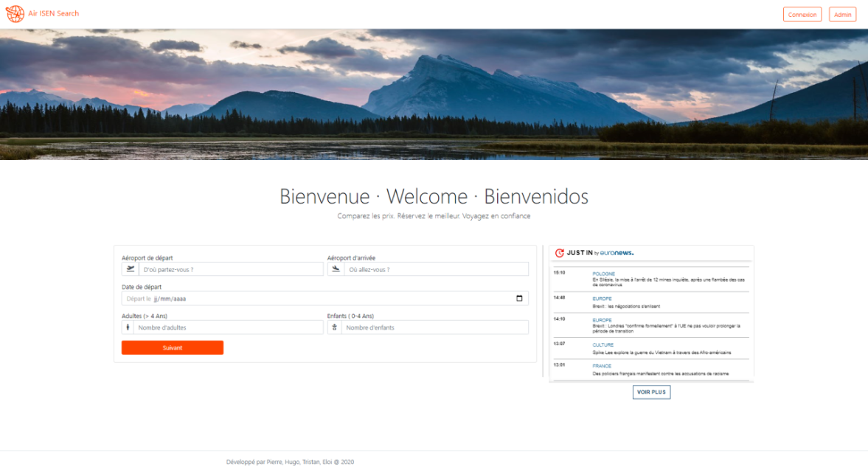Click the Air ISEN Search globe logo
The height and width of the screenshot is (472, 868).
(x=15, y=13)
